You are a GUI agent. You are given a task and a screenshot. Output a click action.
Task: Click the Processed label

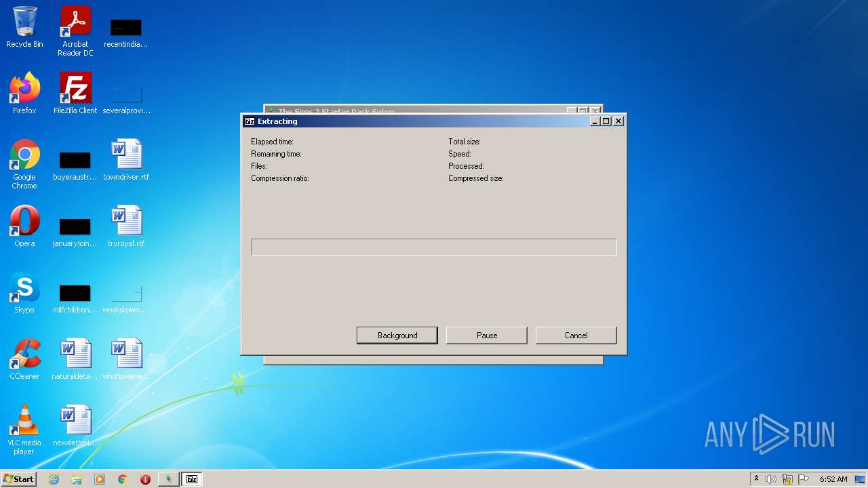pyautogui.click(x=466, y=166)
